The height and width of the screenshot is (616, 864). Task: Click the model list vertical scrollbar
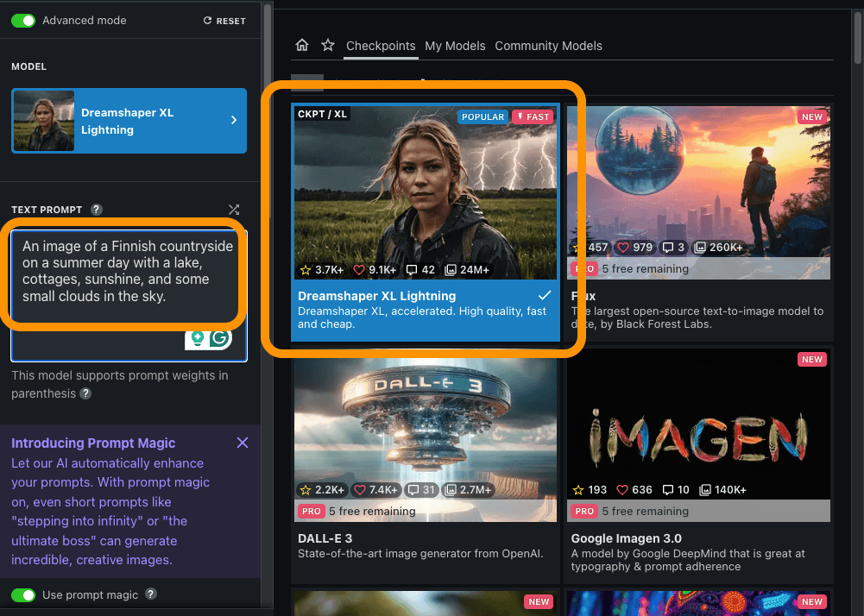point(858,39)
